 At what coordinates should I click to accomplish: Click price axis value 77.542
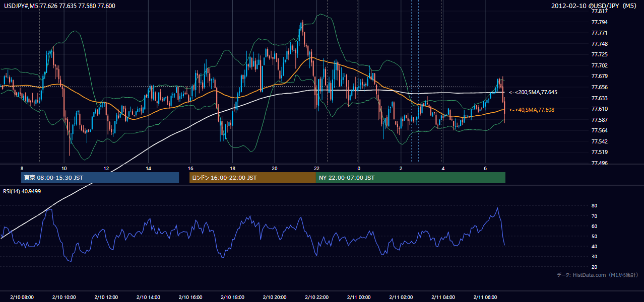pos(599,141)
